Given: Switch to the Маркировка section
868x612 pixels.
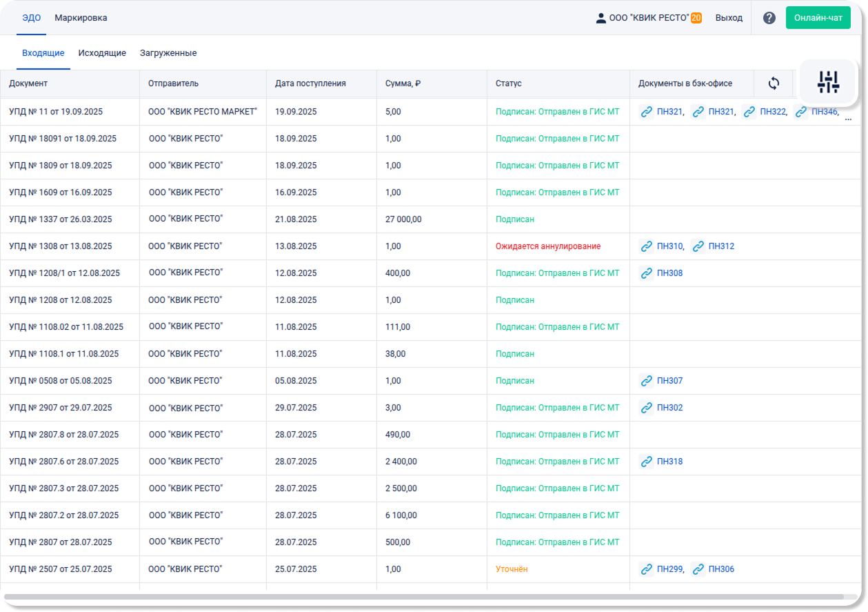Looking at the screenshot, I should point(81,18).
